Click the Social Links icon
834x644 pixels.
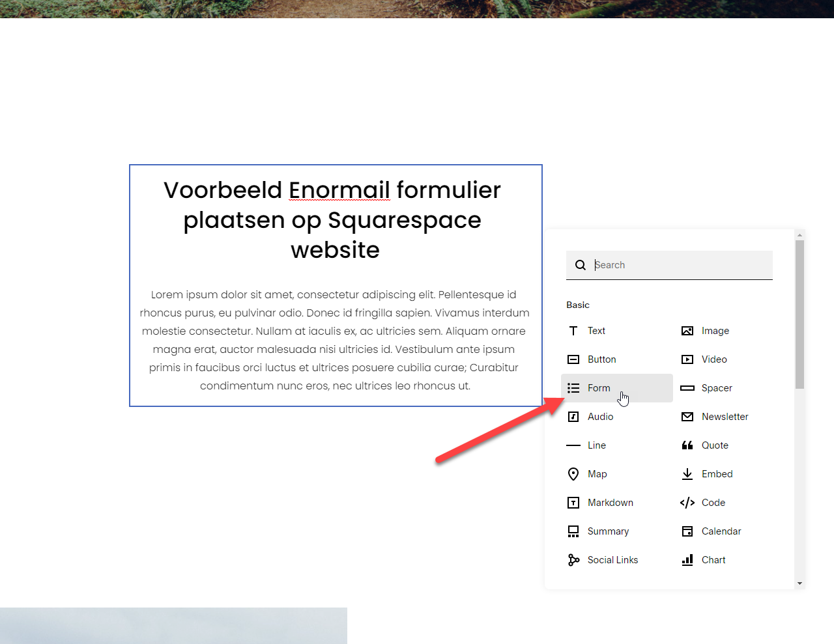573,560
